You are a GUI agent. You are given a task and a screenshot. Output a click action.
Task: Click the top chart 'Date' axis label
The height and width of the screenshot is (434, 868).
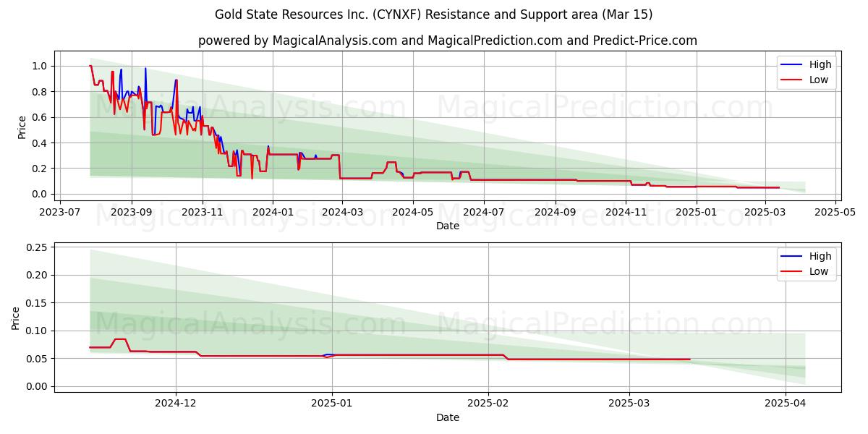pos(448,226)
